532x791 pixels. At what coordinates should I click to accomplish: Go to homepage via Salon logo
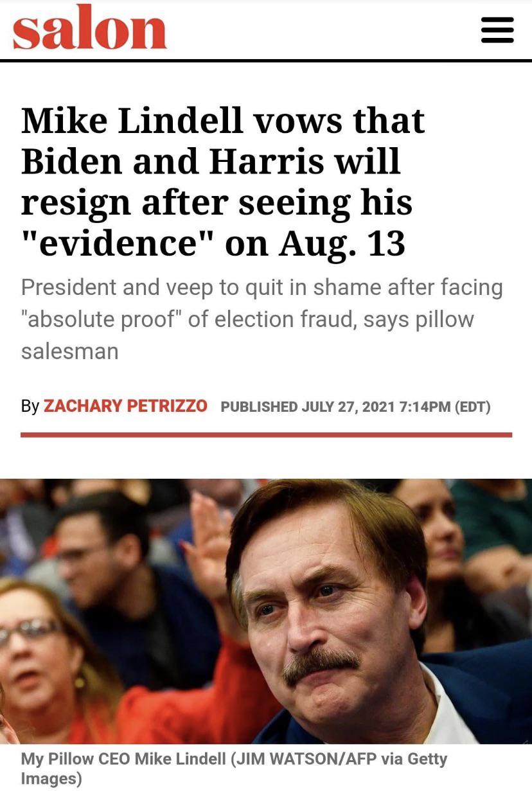coord(89,28)
